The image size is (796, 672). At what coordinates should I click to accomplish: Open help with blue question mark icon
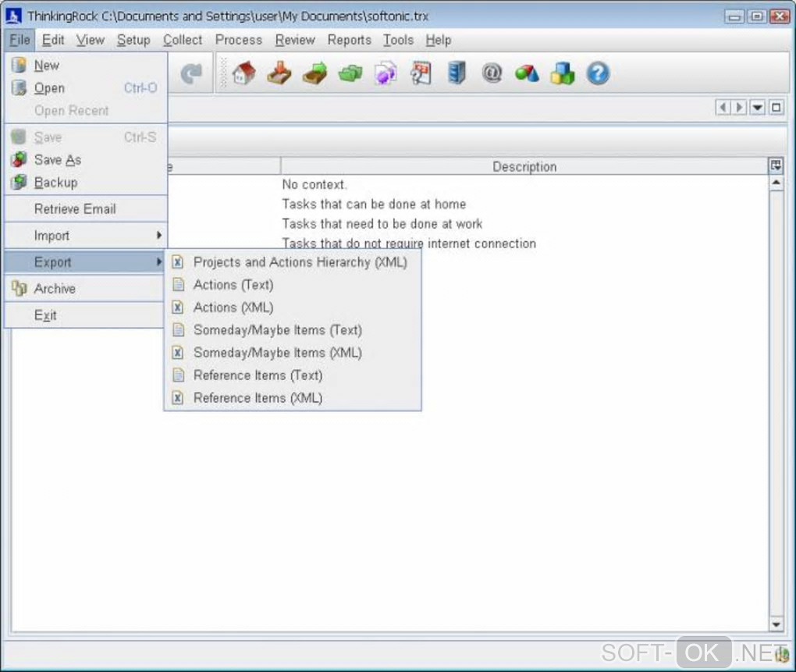click(598, 73)
